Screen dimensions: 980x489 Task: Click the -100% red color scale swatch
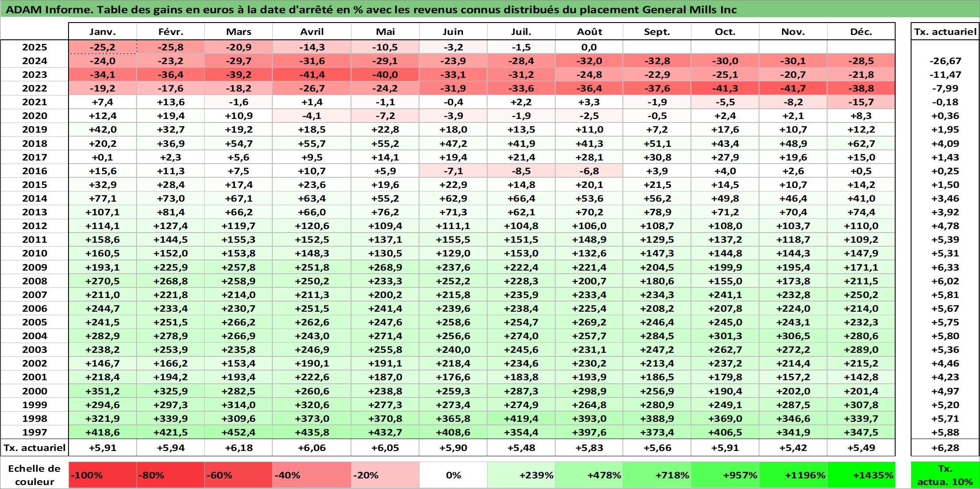point(103,475)
